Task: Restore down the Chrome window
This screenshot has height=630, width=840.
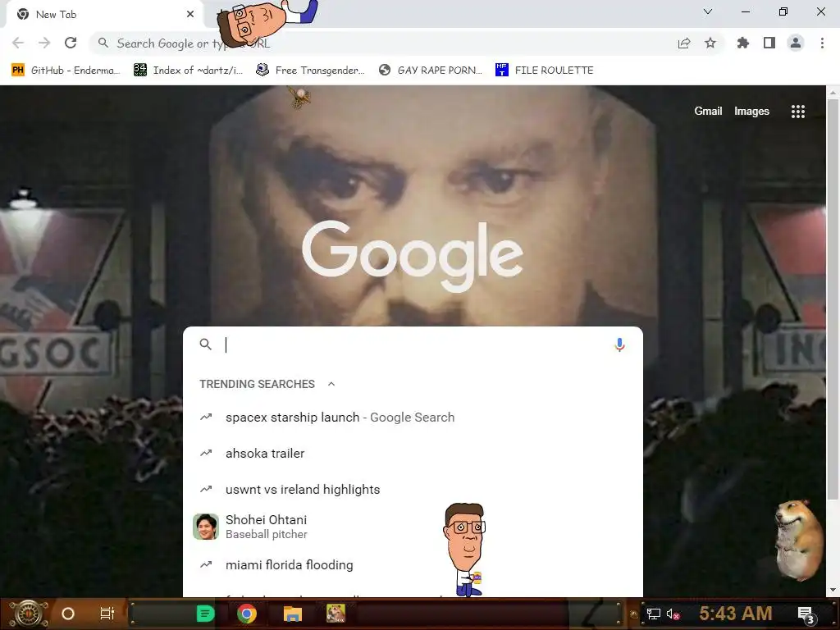Action: (783, 11)
